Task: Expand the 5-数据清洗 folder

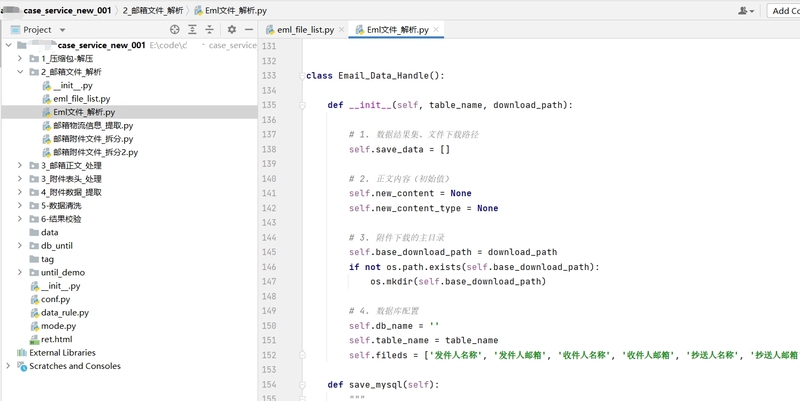Action: 19,205
